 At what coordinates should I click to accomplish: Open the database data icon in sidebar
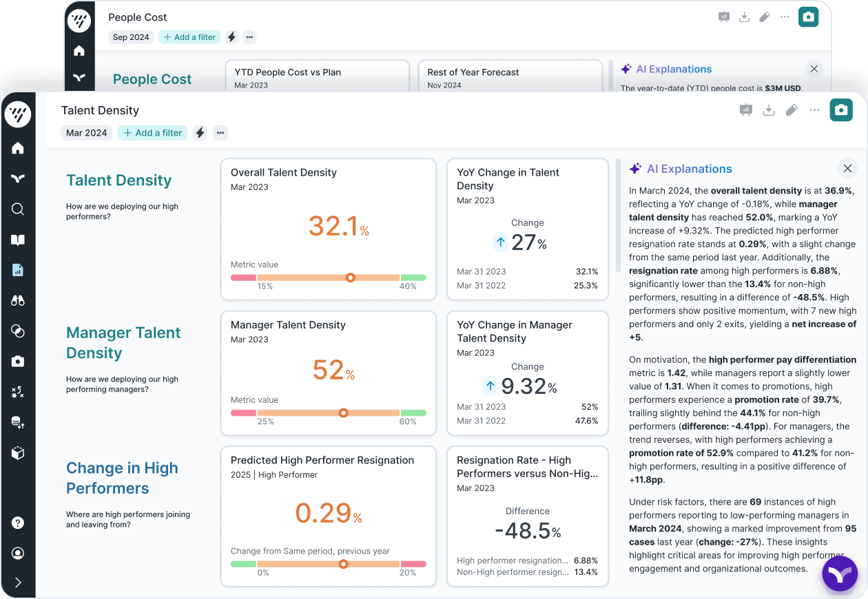tap(18, 422)
